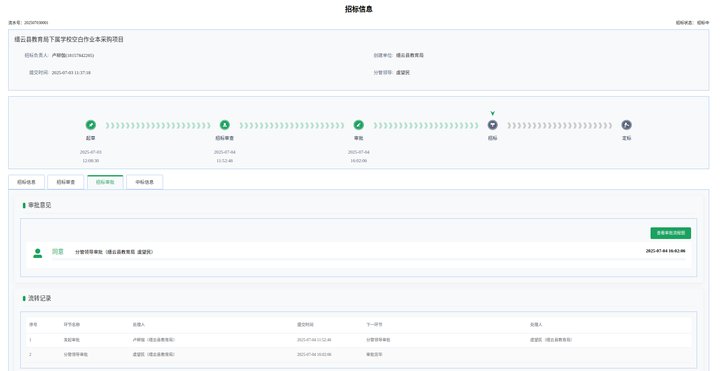
Task: Click the 提交时间 value 2025-07-03 in header card
Action: click(71, 73)
